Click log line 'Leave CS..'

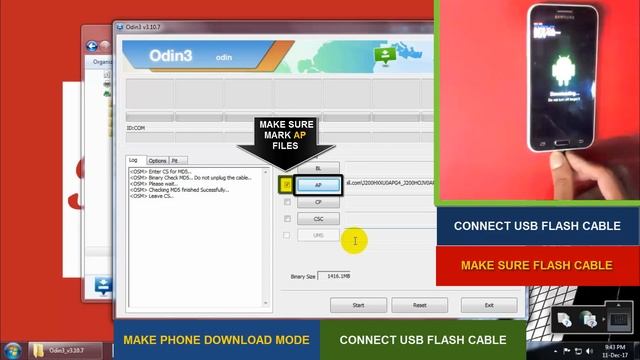(x=151, y=196)
